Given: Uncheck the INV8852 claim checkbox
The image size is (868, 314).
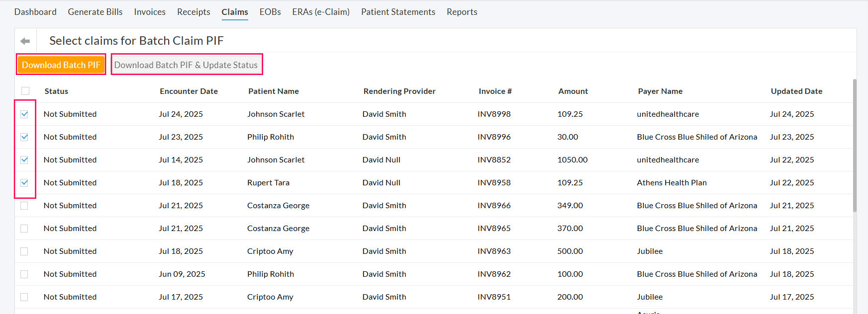Looking at the screenshot, I should pyautogui.click(x=24, y=160).
